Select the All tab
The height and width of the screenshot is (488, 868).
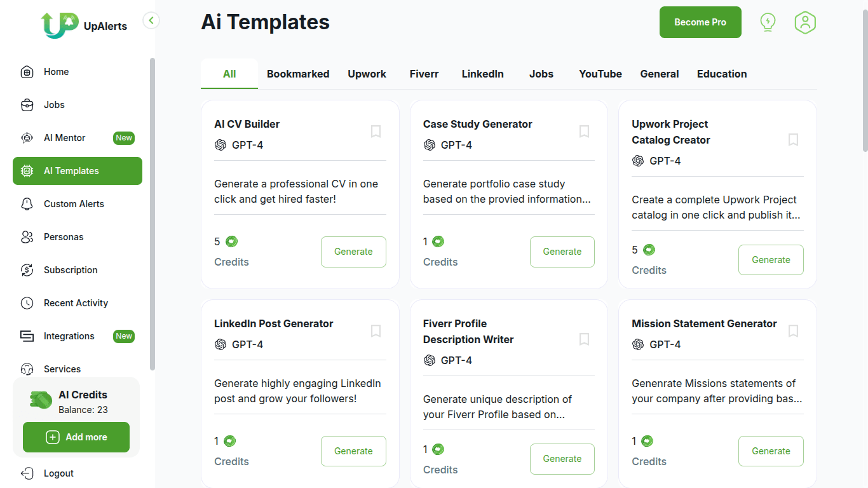[229, 74]
